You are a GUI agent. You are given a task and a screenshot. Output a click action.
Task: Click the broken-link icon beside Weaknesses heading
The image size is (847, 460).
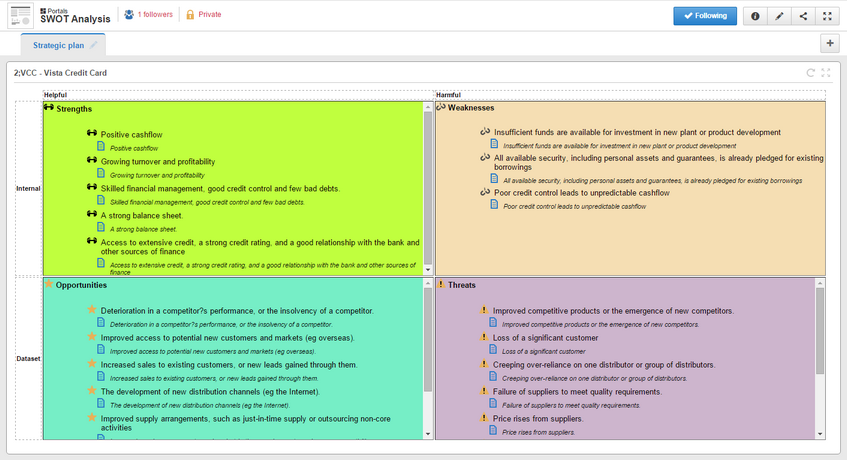(441, 107)
